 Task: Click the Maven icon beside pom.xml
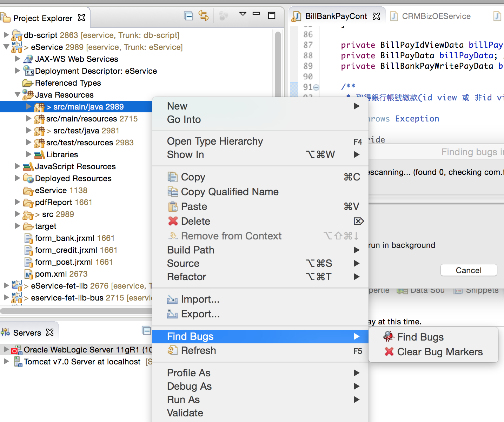[29, 274]
